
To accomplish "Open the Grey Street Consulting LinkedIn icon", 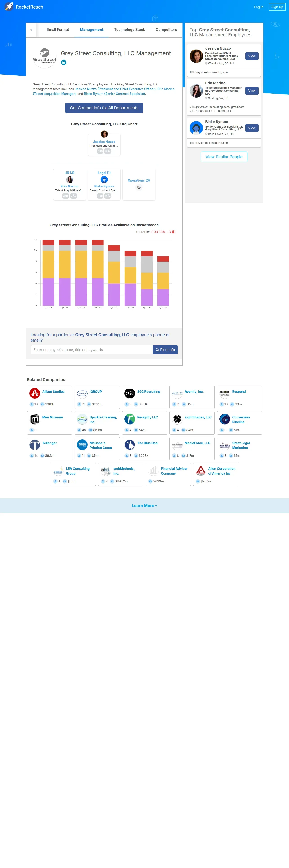I will 64,62.
